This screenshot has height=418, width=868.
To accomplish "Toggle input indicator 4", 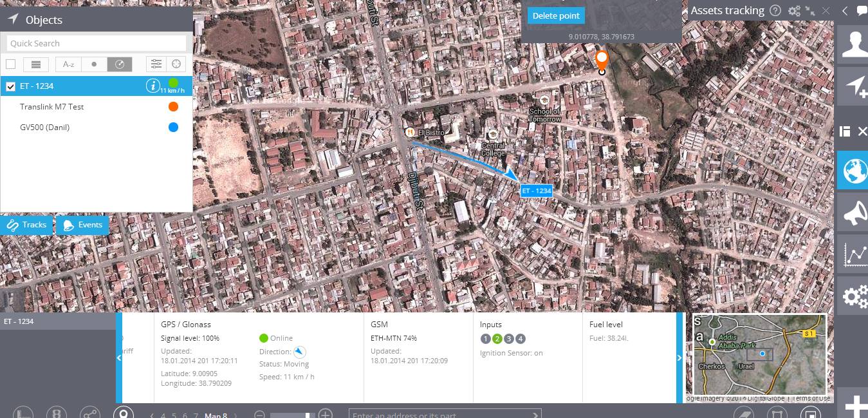I will coord(521,339).
